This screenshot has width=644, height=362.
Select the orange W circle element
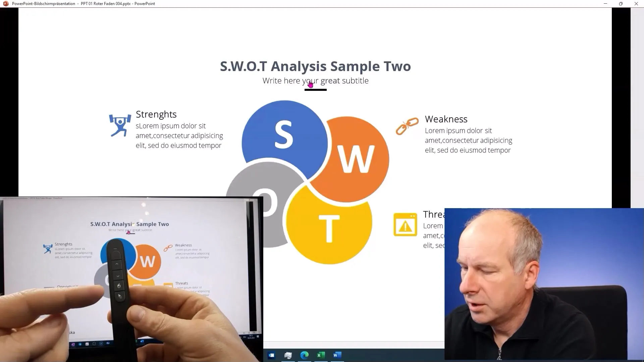[x=357, y=155]
